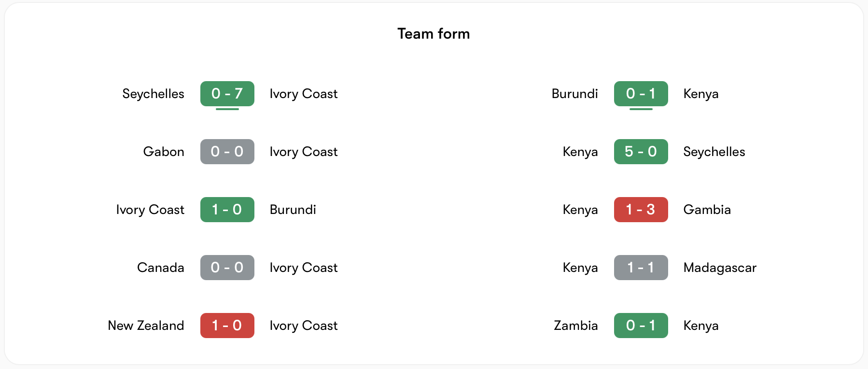This screenshot has width=868, height=369.
Task: Click the 0 - 7 Seychelles score badge
Action: click(227, 94)
